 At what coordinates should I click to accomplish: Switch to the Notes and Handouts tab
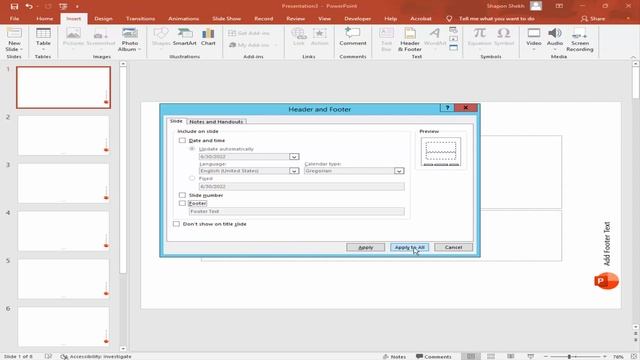216,122
